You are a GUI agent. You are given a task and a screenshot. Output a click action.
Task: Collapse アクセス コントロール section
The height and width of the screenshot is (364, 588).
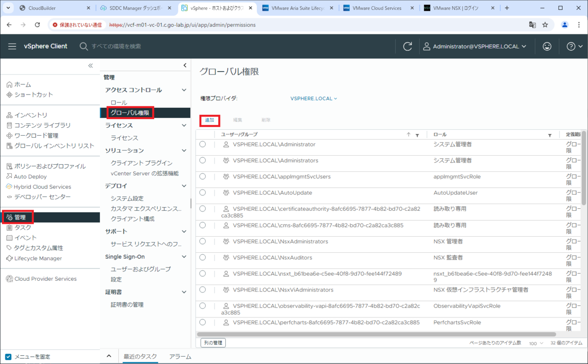[184, 90]
